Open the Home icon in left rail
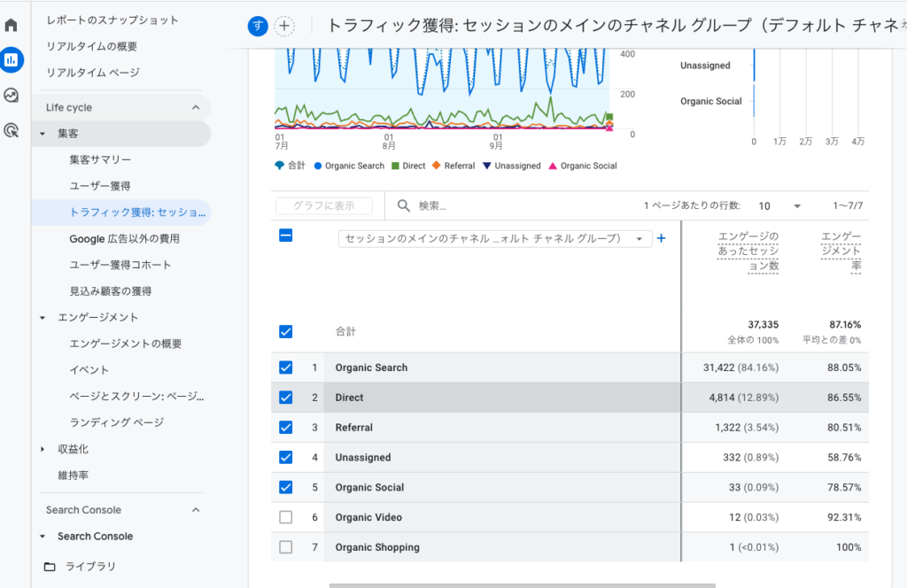The image size is (907, 588). [x=12, y=25]
